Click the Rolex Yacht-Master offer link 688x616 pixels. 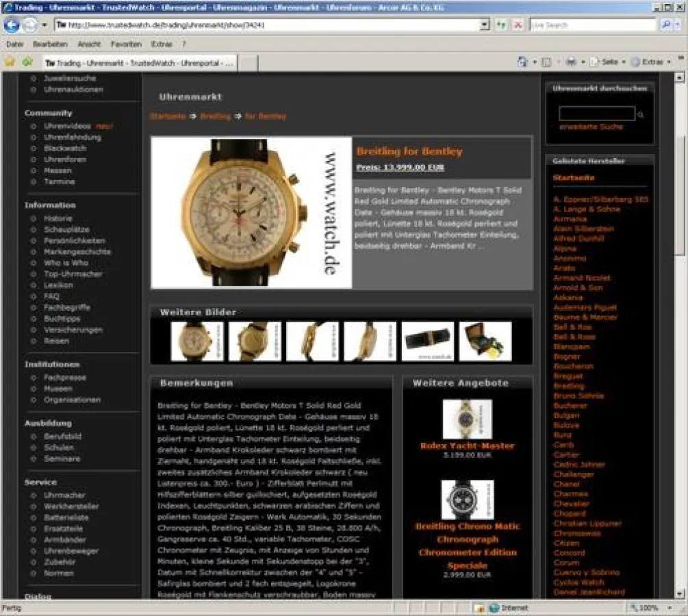[468, 446]
